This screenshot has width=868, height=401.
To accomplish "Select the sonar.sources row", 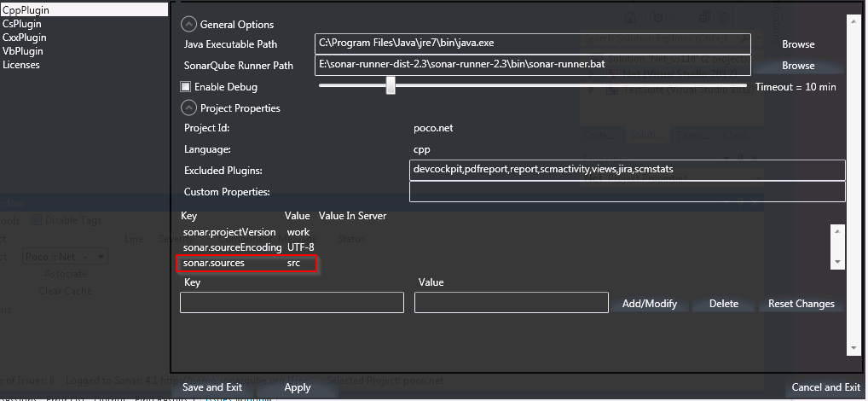I will 247,263.
